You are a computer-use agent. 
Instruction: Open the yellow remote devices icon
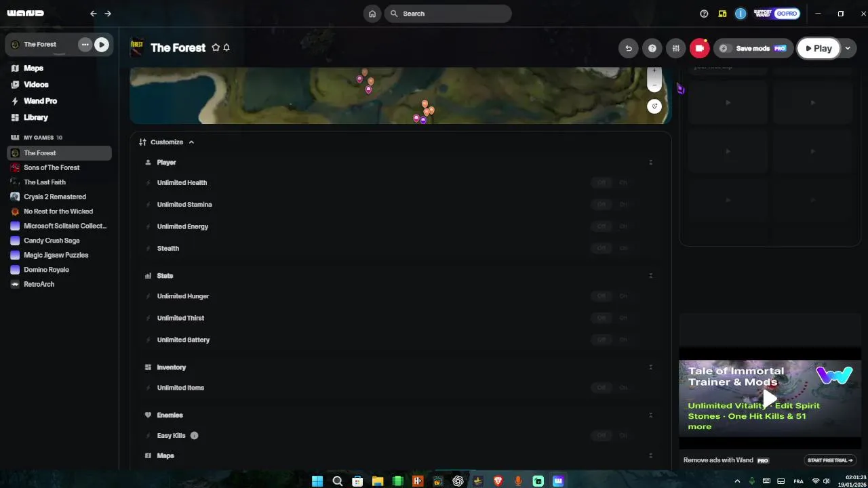(x=723, y=14)
